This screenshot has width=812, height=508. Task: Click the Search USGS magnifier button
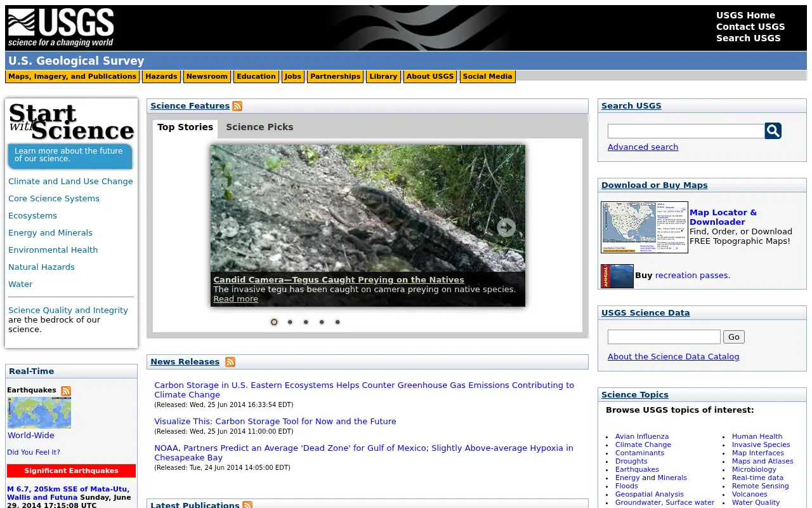point(773,131)
